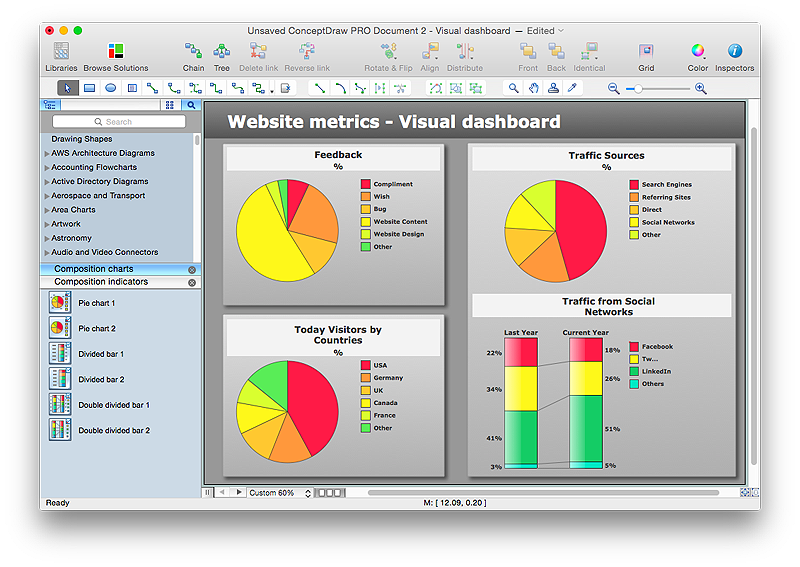Screen dimensions: 800x567
Task: Click the zoom in magnifier icon
Action: click(701, 88)
